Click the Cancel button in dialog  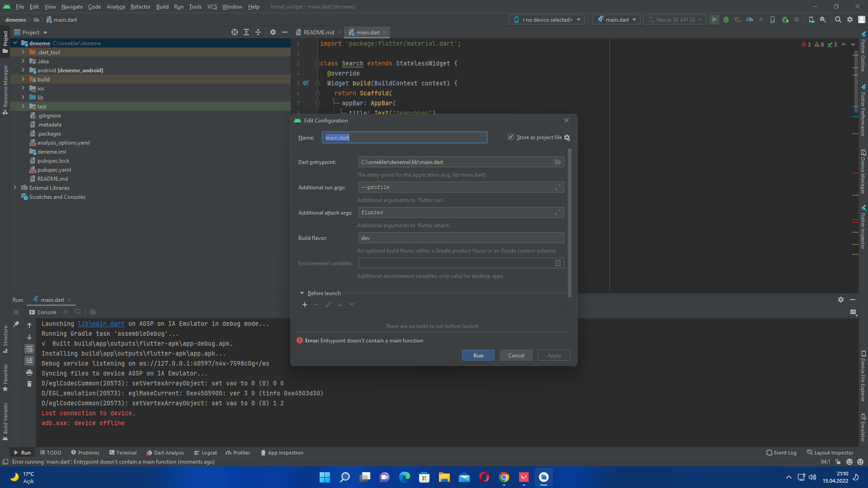(x=516, y=356)
